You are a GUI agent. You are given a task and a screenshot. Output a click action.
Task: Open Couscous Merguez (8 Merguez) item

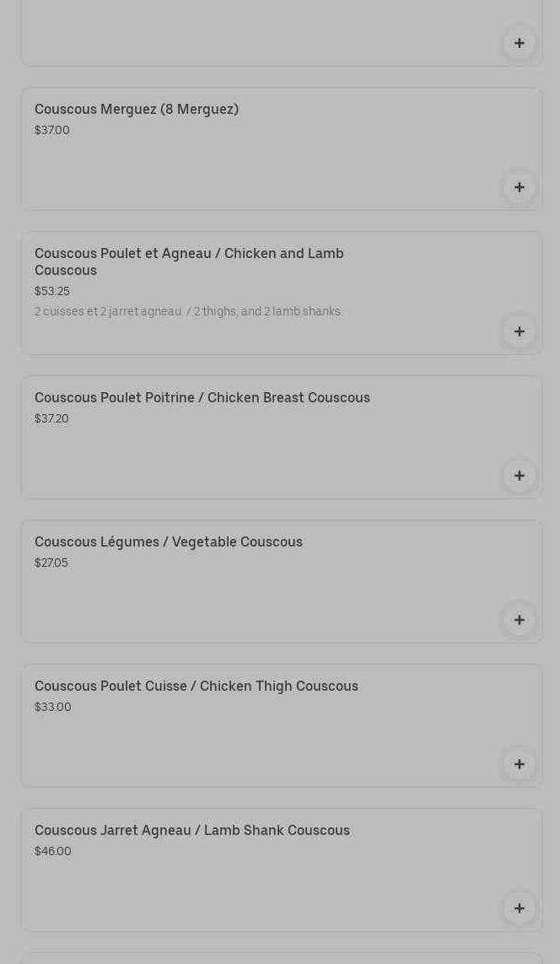click(x=137, y=110)
